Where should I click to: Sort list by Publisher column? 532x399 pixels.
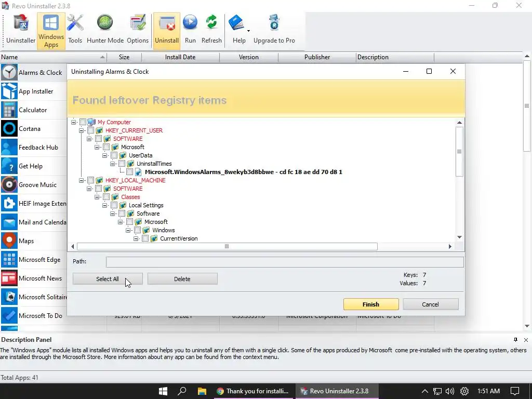(x=317, y=57)
